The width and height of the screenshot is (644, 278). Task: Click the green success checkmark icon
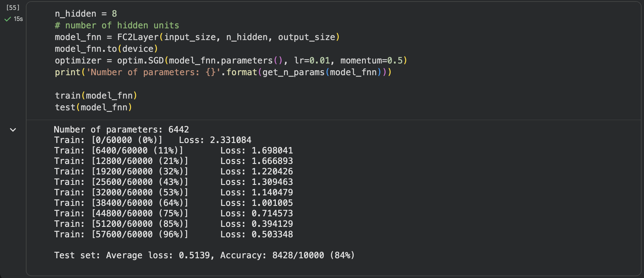pos(7,19)
